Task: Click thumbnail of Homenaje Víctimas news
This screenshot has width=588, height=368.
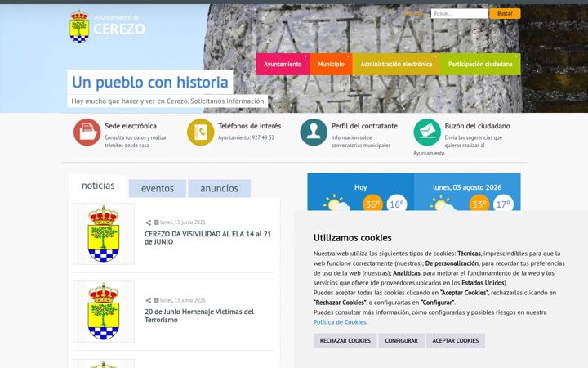Action: (104, 312)
